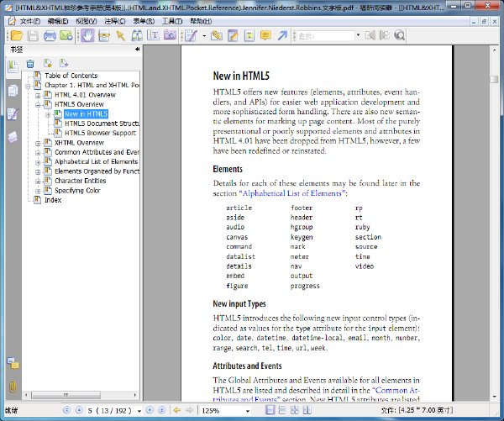Select the highlight text tool

coord(233,35)
